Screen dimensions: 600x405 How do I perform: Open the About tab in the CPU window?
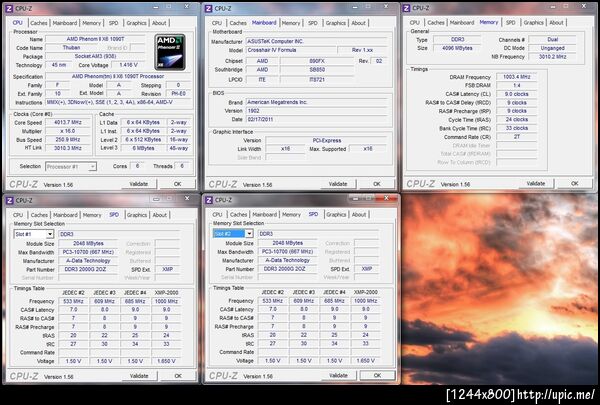tap(159, 23)
